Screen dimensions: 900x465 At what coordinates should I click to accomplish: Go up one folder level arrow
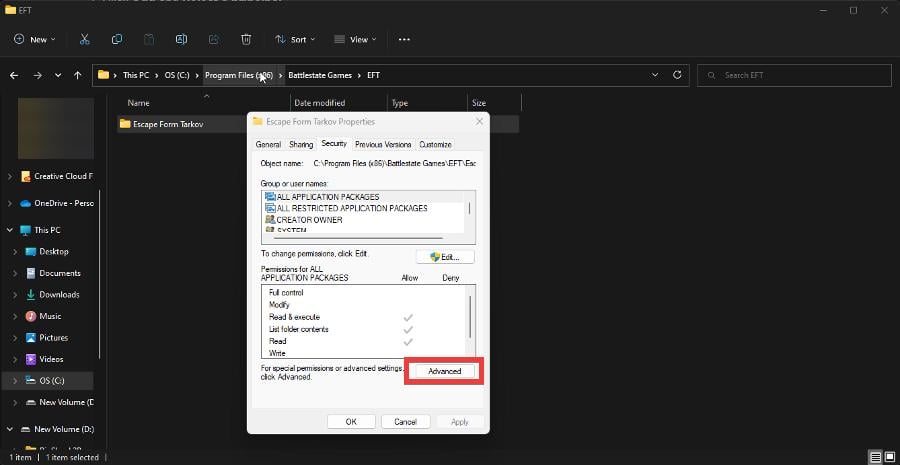[77, 75]
